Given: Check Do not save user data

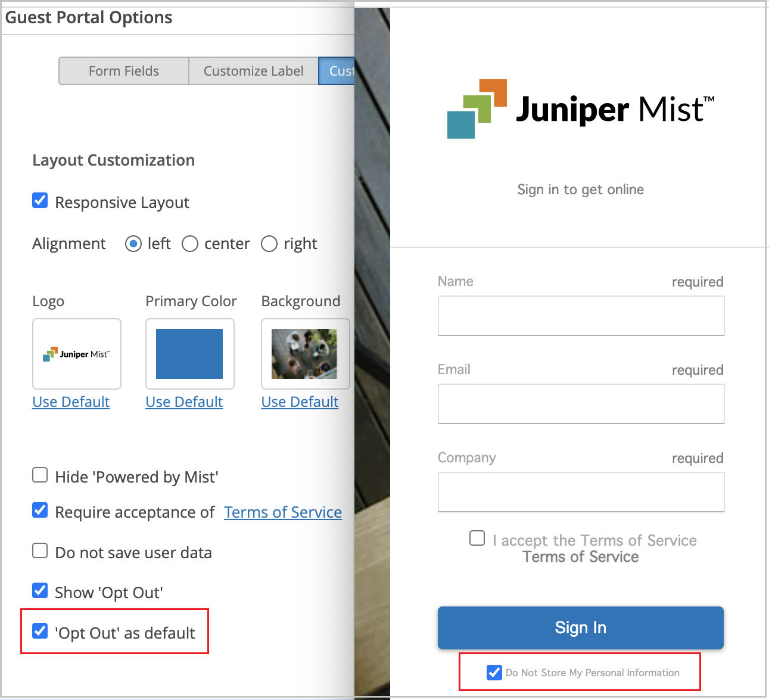Looking at the screenshot, I should point(40,551).
